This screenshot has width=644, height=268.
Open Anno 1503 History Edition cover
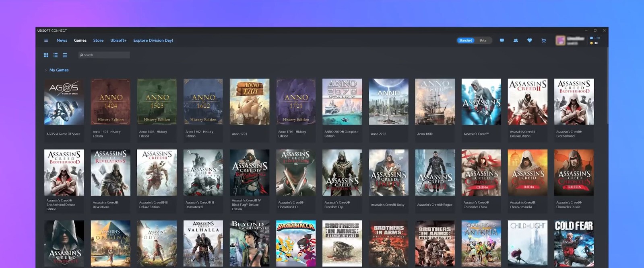pyautogui.click(x=157, y=102)
